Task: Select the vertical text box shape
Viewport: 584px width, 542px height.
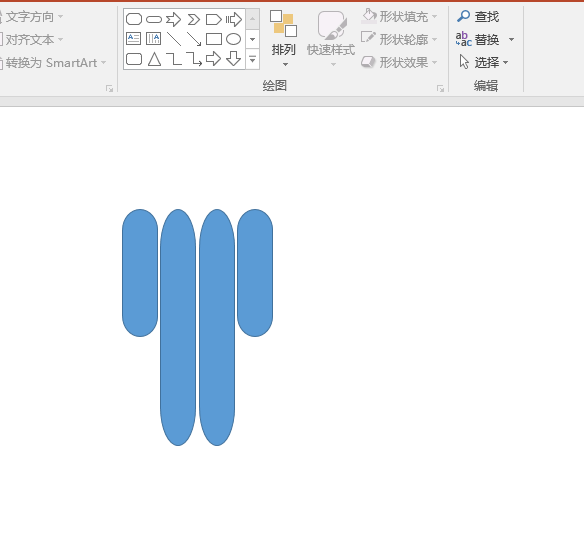Action: [x=153, y=39]
